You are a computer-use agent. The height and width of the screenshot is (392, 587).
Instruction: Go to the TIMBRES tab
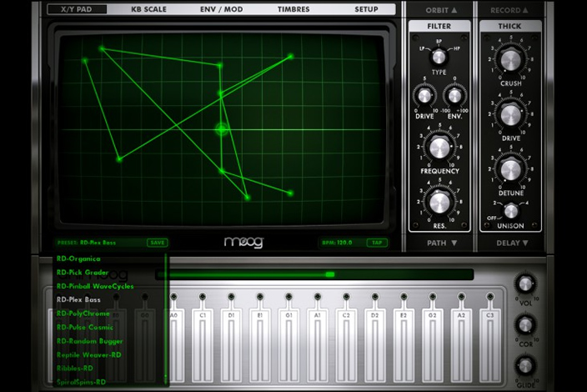(293, 9)
